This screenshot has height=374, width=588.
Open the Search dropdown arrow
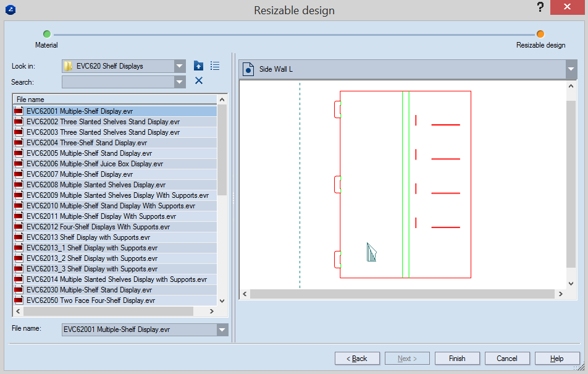click(180, 82)
